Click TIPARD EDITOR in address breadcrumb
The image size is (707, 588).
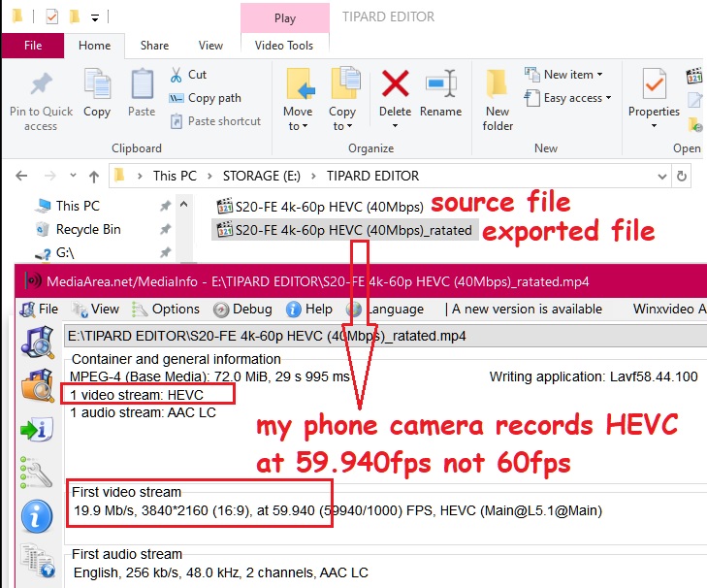point(372,176)
